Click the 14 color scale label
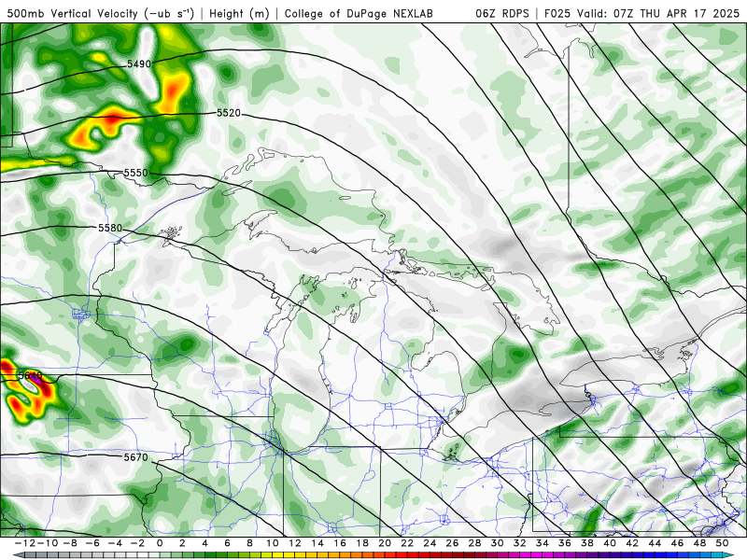747x560 pixels. (317, 543)
